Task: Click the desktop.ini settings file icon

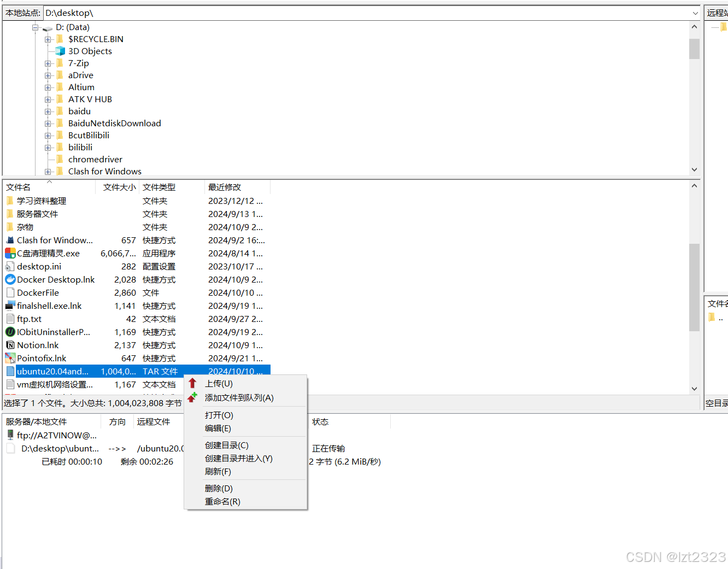Action: point(10,266)
